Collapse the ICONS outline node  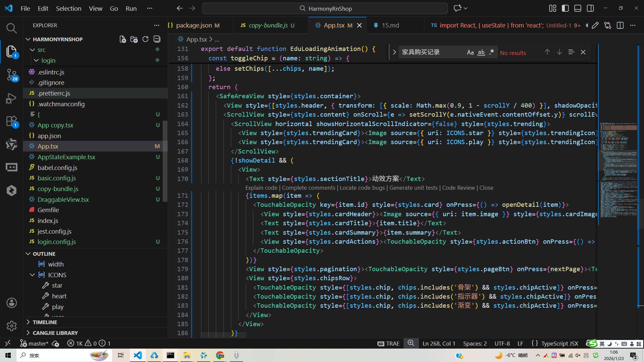coord(33,275)
